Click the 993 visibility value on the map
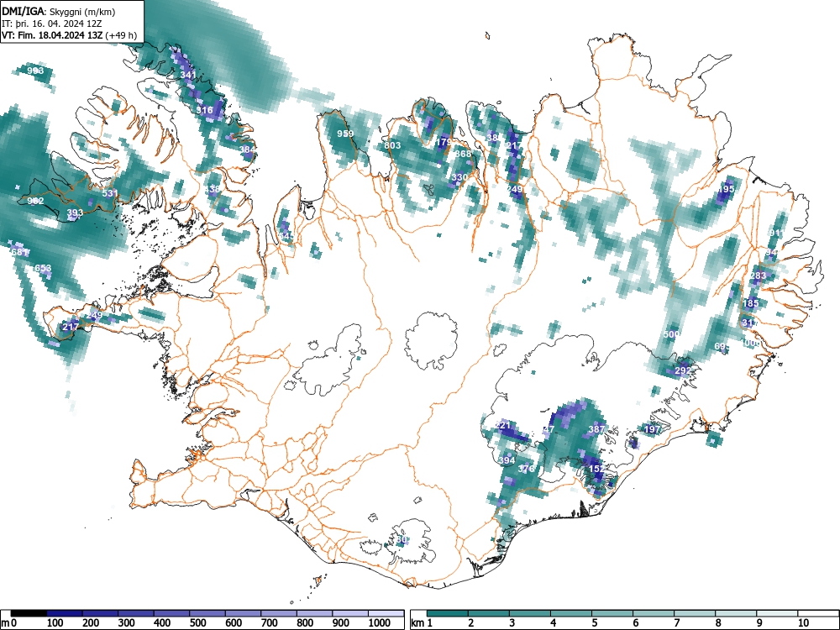840x630 pixels. (35, 71)
